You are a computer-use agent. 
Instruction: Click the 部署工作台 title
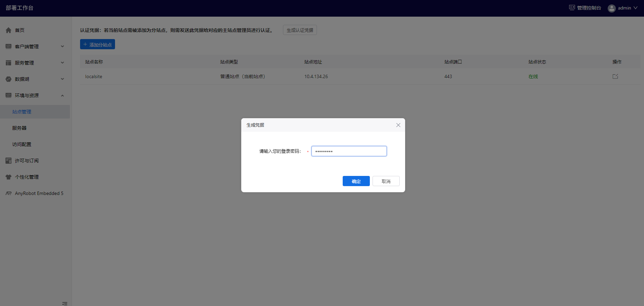pyautogui.click(x=19, y=8)
